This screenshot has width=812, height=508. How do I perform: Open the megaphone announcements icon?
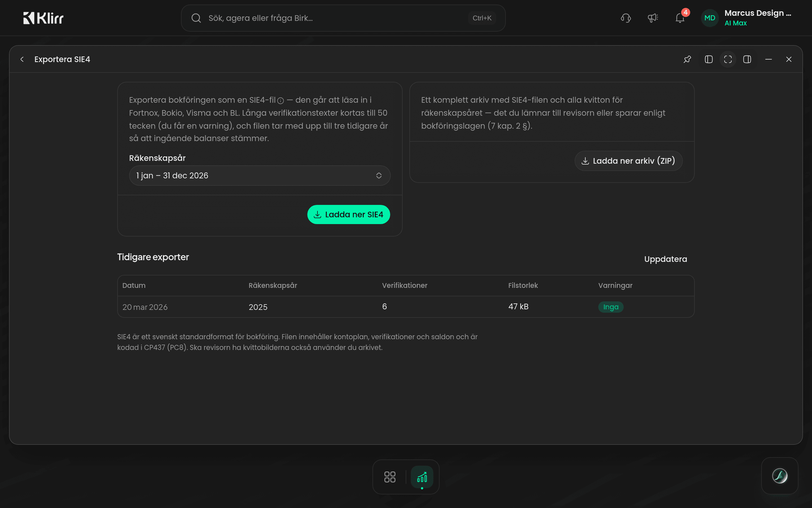coord(653,18)
